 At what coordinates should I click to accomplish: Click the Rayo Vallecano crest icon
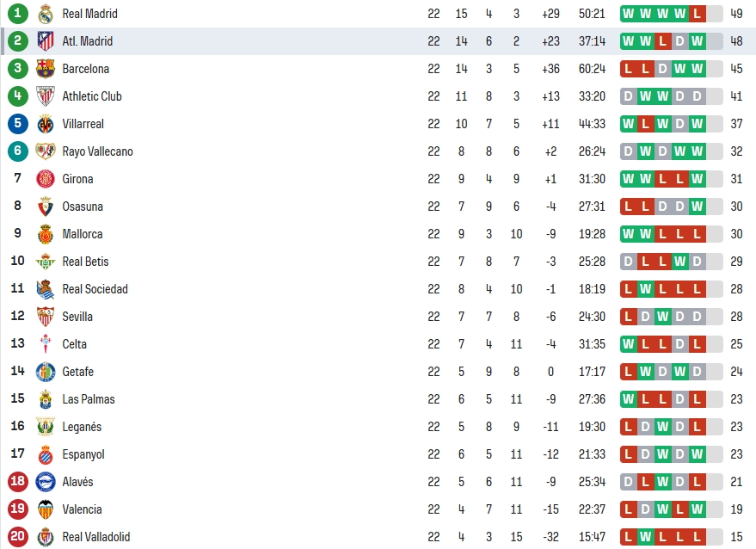(x=46, y=151)
